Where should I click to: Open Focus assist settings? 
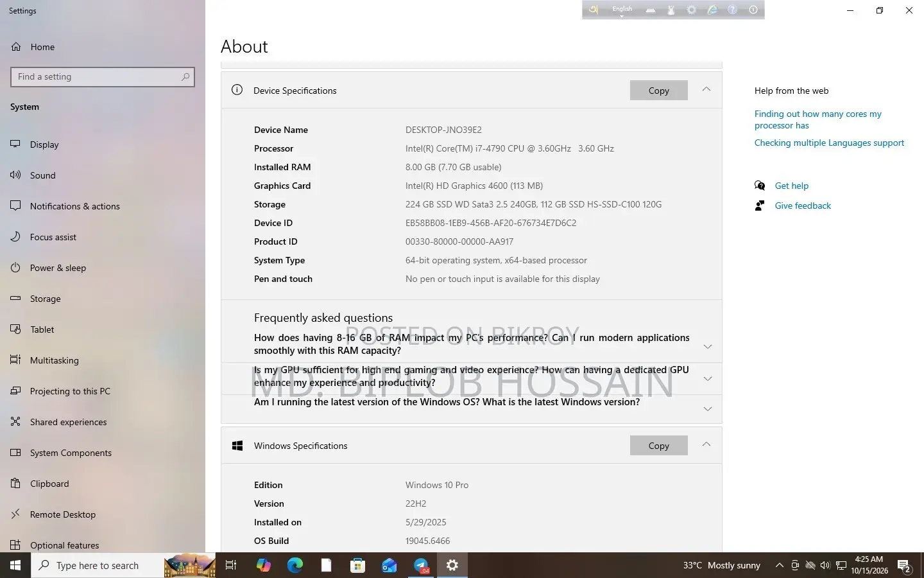[103, 237]
